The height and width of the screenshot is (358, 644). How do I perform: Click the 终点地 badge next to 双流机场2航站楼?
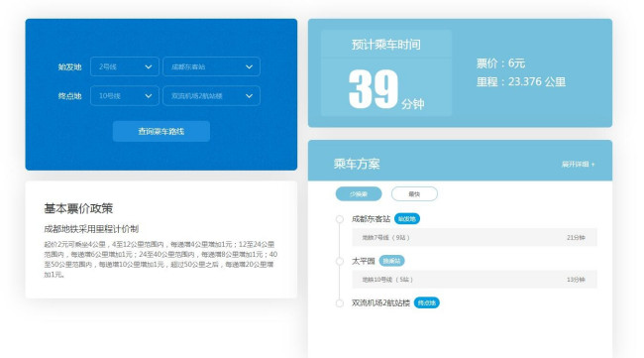click(427, 302)
